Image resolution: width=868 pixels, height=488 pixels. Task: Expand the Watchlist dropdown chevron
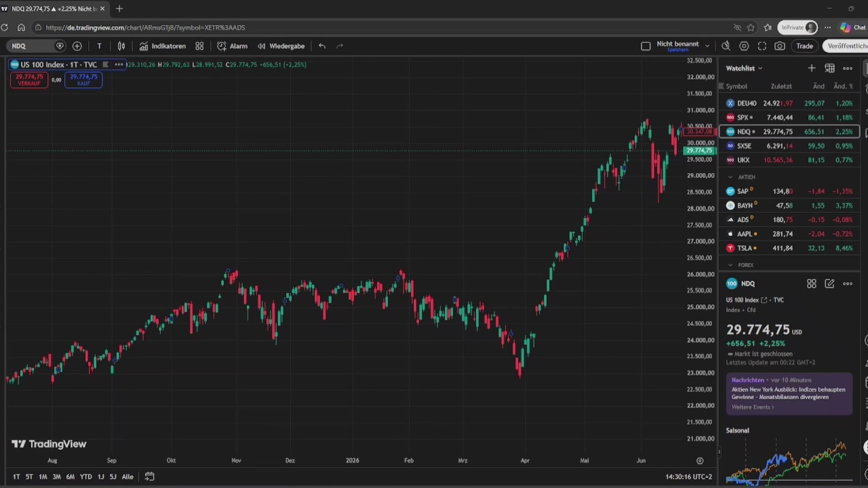(760, 68)
